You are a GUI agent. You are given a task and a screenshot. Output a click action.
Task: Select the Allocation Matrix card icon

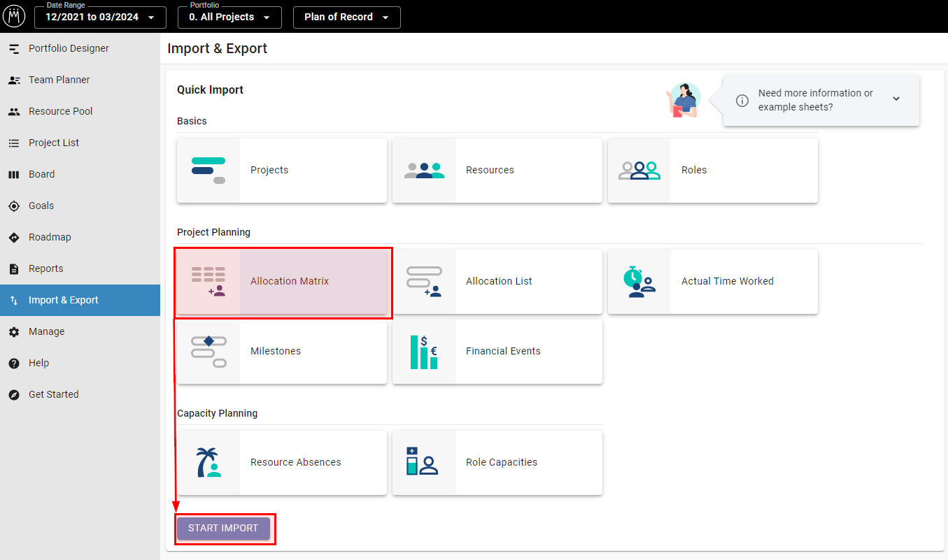point(208,282)
